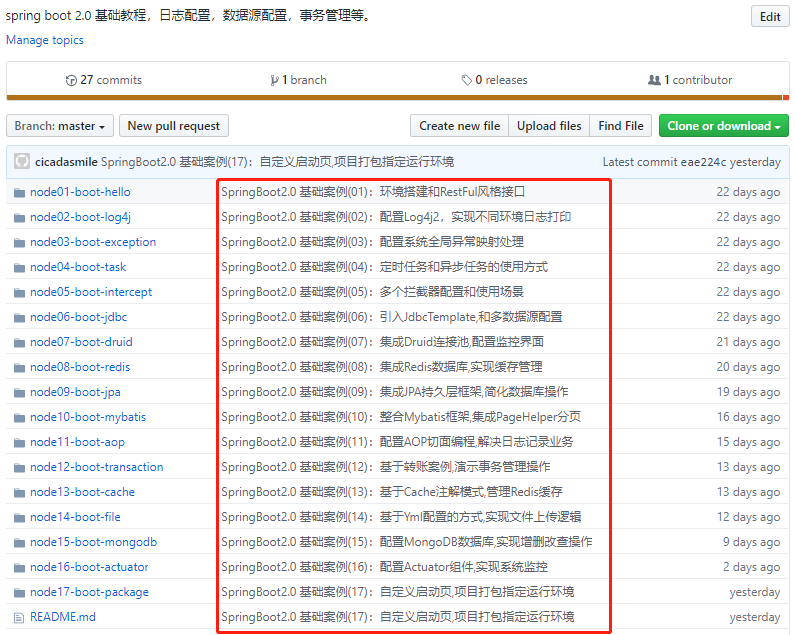Click the folder icon beside node05-boot-intercept
This screenshot has width=795, height=635.
19,293
